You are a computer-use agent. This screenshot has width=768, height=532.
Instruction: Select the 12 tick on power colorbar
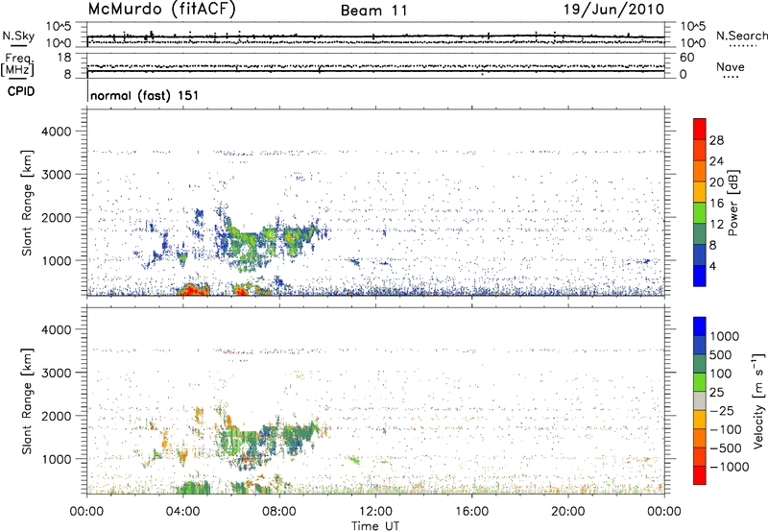pyautogui.click(x=716, y=225)
